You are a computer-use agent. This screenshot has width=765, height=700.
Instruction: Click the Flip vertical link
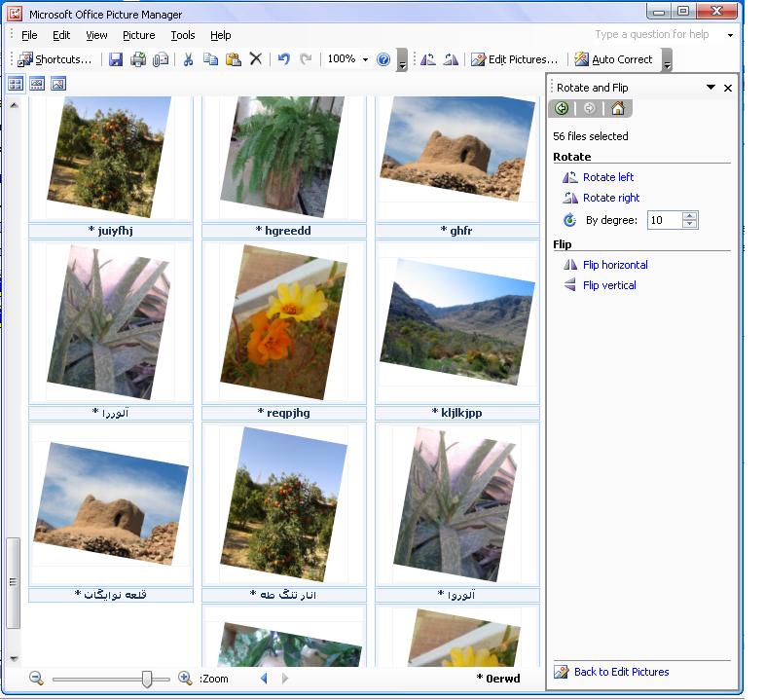point(609,285)
